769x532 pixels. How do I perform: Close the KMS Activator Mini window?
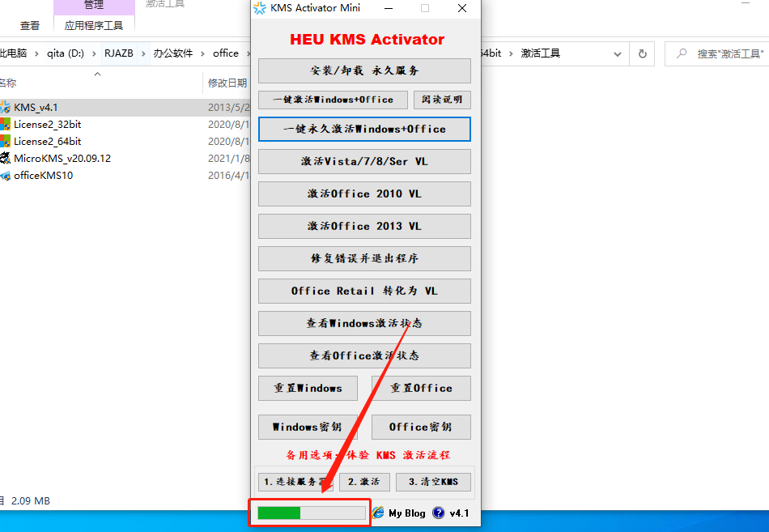tap(462, 8)
